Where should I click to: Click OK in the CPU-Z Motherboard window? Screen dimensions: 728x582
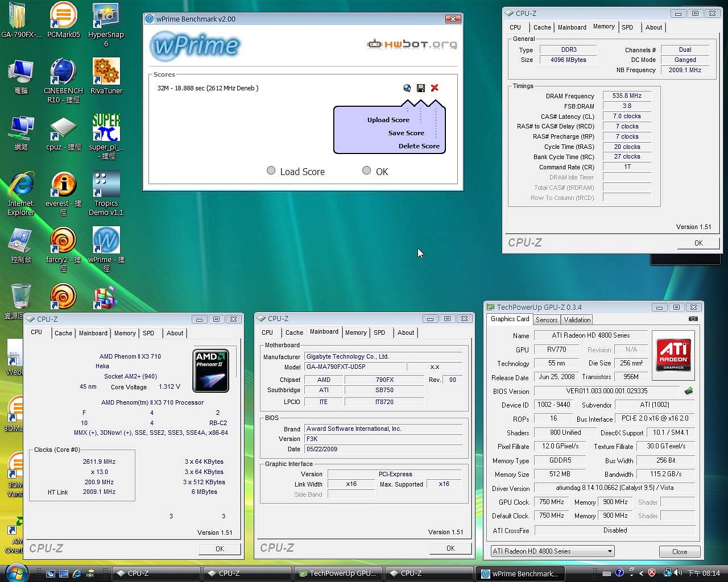[x=450, y=548]
